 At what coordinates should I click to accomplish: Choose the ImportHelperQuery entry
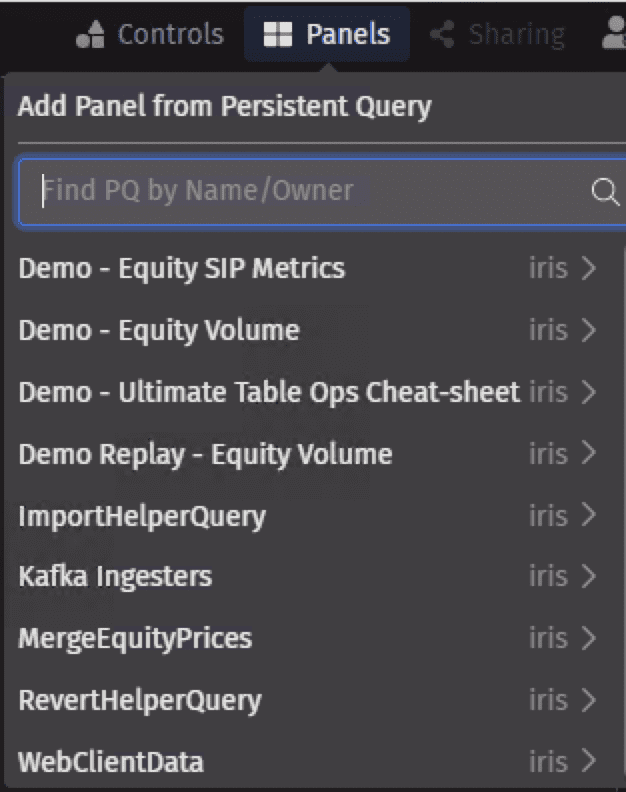point(142,516)
